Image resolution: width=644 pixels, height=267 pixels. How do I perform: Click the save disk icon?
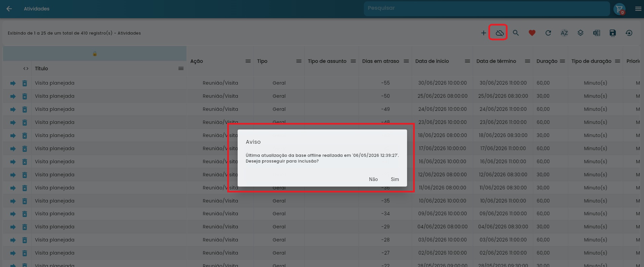pyautogui.click(x=612, y=33)
